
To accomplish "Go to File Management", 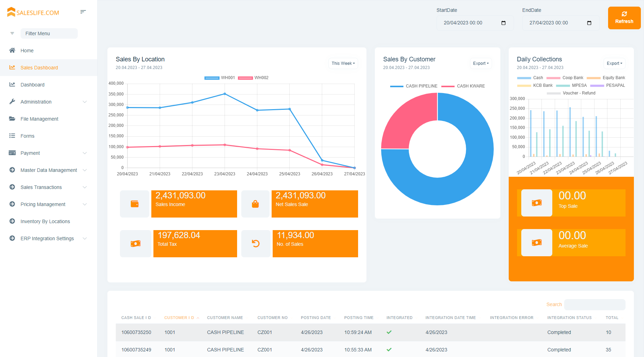I will 48,119.
